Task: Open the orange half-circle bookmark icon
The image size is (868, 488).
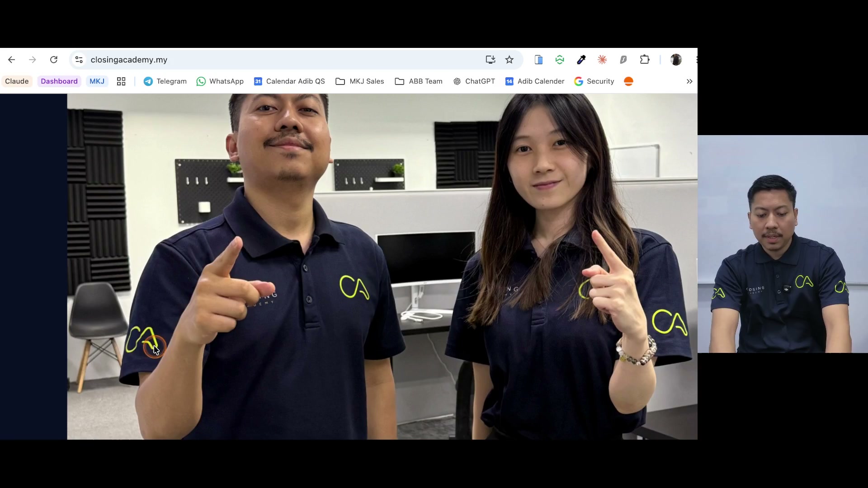Action: click(628, 81)
